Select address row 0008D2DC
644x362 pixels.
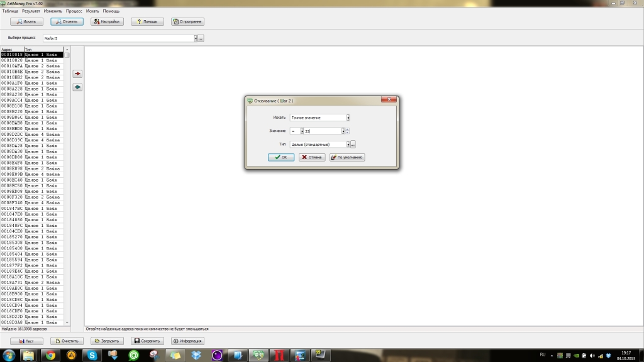[x=32, y=134]
